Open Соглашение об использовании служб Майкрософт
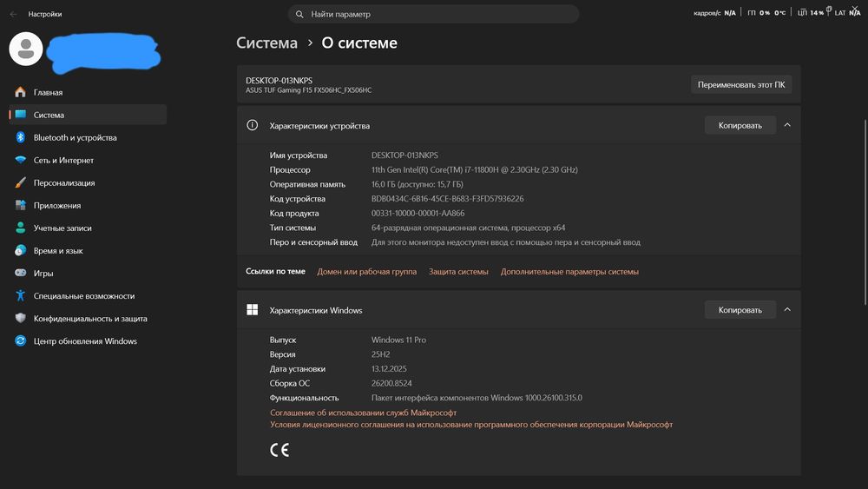The height and width of the screenshot is (489, 868). [363, 413]
